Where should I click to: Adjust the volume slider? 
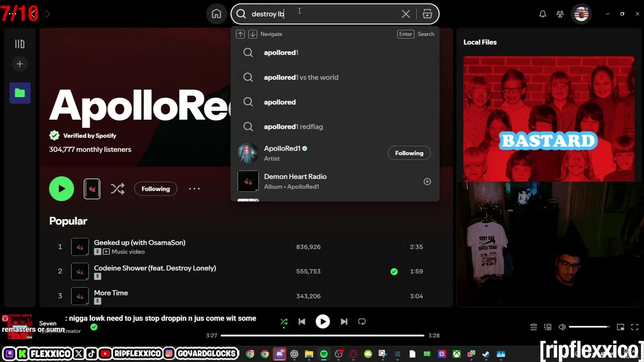point(589,327)
